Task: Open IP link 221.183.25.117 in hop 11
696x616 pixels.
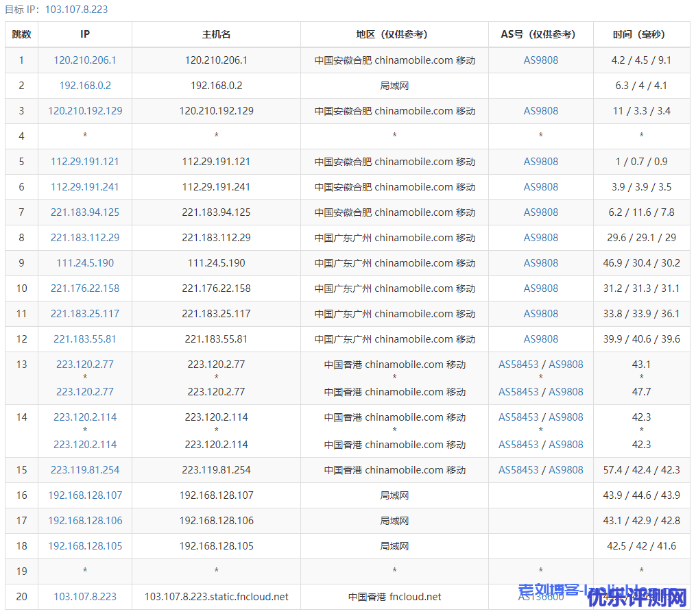Action: click(x=85, y=314)
